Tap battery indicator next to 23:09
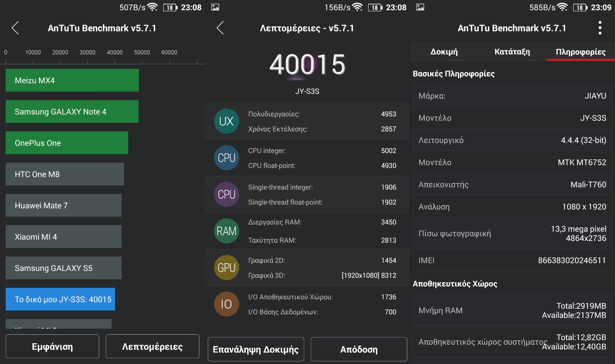 coord(580,7)
